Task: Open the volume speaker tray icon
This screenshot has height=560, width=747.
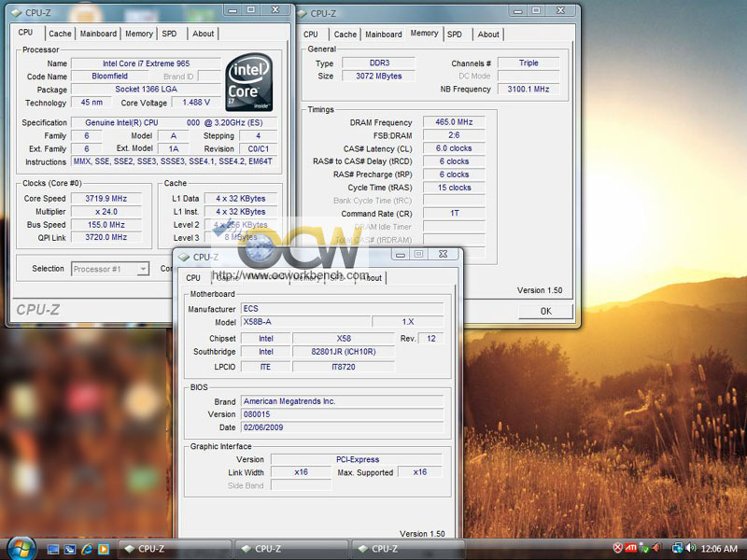Action: (x=691, y=548)
